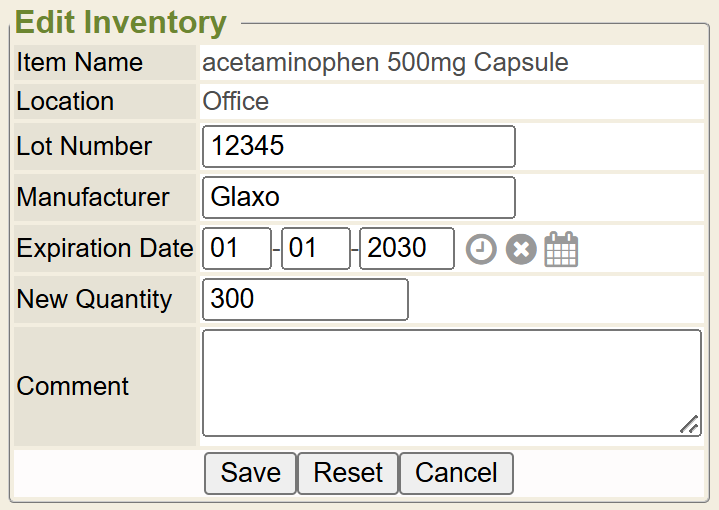The image size is (719, 510).
Task: Select the expiration month field
Action: point(237,249)
